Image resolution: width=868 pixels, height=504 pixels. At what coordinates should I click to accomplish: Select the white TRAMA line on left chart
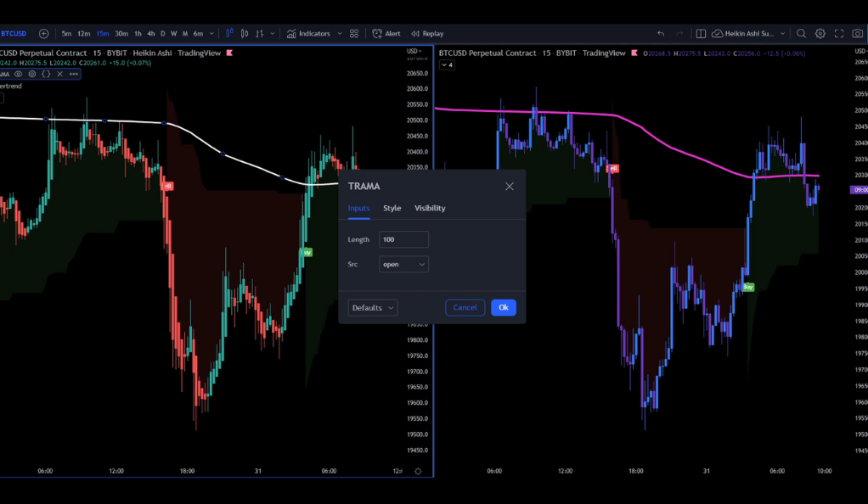(x=223, y=154)
